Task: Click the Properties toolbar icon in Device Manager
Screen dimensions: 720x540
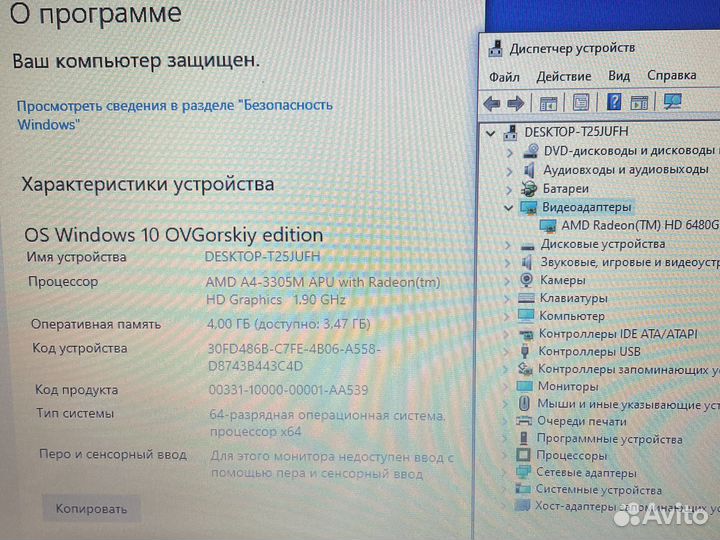Action: point(580,102)
